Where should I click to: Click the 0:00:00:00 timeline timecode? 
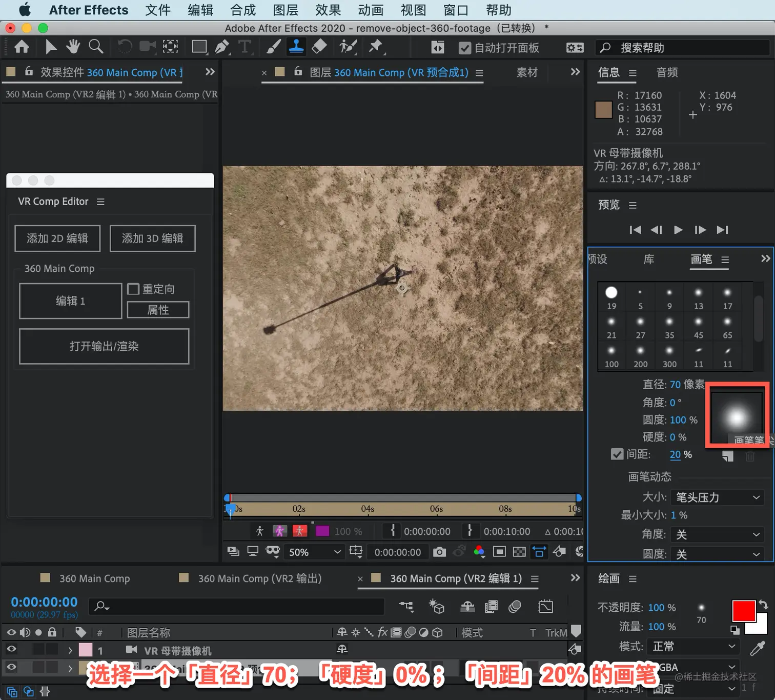coord(44,602)
